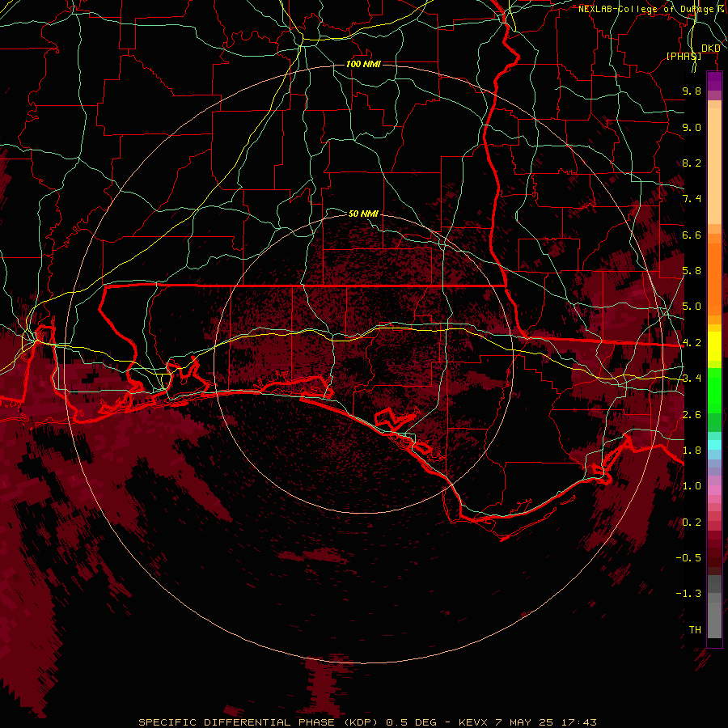Click the purple top segment of the color bar
Image resolution: width=728 pixels, height=728 pixels.
pyautogui.click(x=714, y=81)
